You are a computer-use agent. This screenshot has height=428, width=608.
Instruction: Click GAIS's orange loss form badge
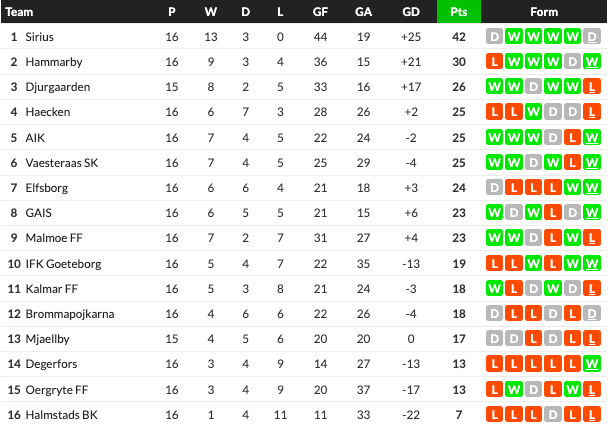(x=553, y=212)
